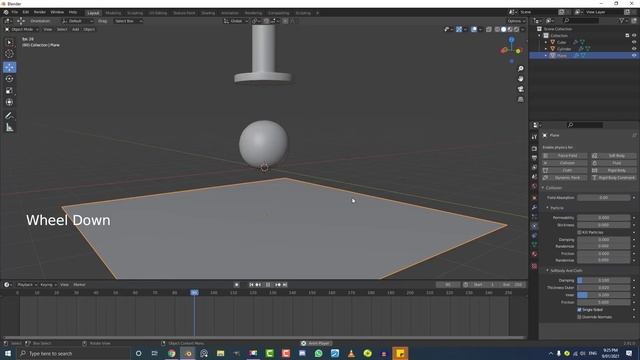640x360 pixels.
Task: Enable Soft Body physics
Action: click(613, 156)
